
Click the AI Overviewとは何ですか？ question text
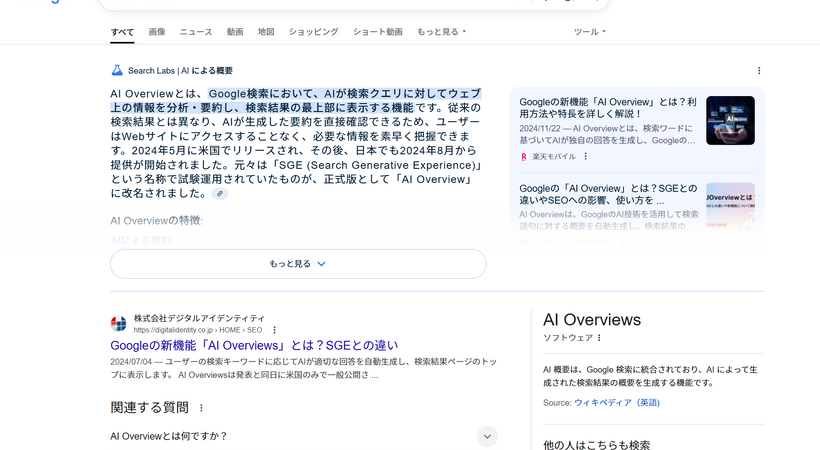coord(168,436)
